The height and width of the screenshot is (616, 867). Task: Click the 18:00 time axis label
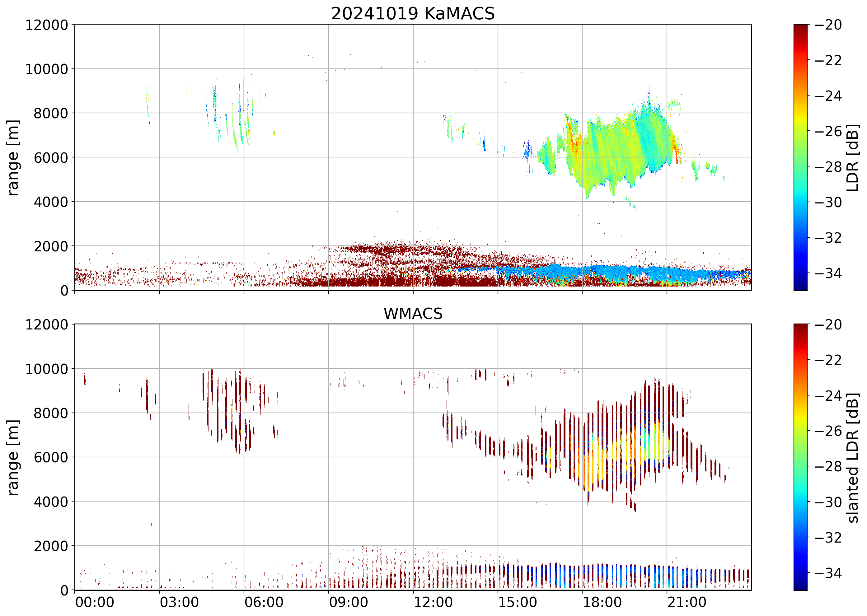pyautogui.click(x=602, y=602)
